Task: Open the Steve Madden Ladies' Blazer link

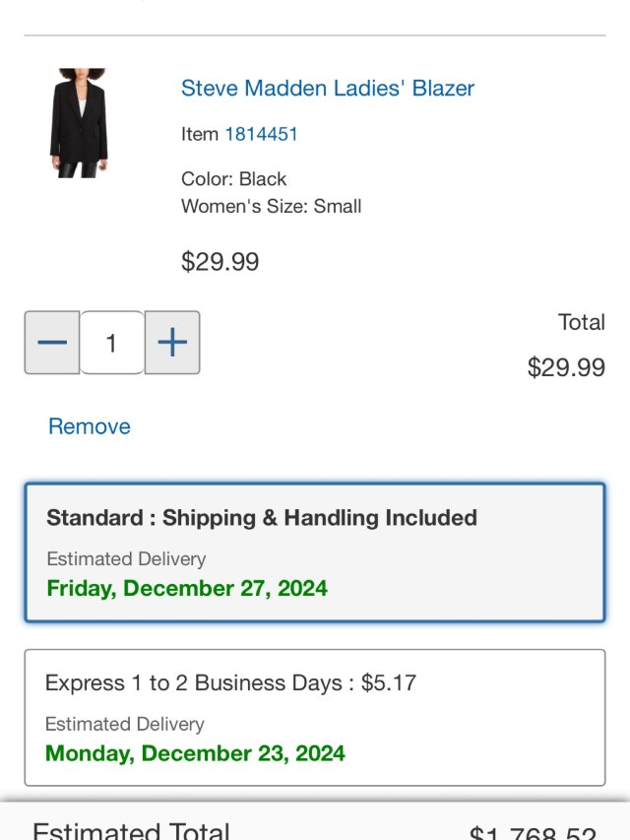Action: click(x=328, y=88)
